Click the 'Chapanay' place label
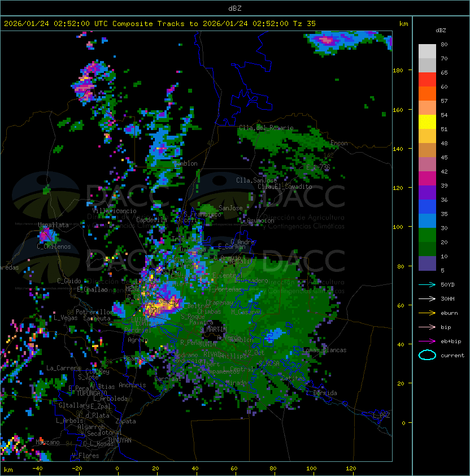Image resolution: width=470 pixels, height=476 pixels. pyautogui.click(x=219, y=302)
